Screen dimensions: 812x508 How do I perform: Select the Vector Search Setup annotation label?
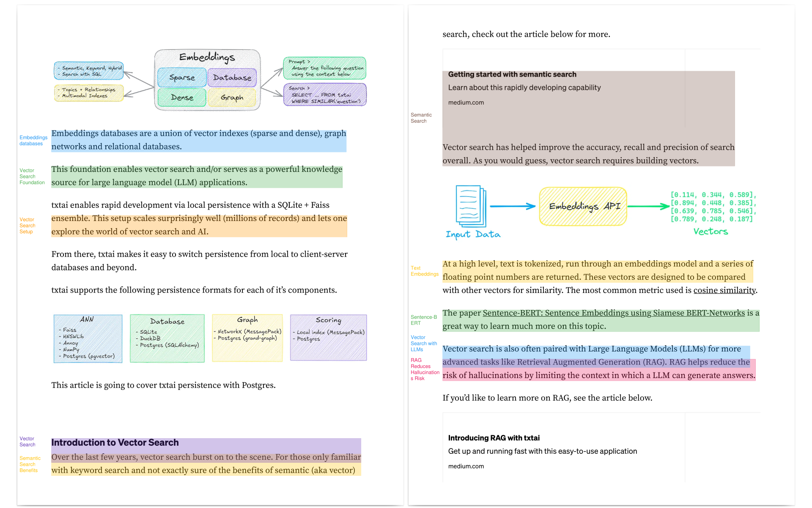(x=27, y=226)
